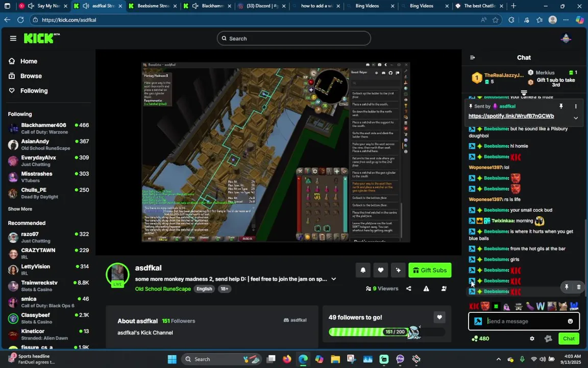This screenshot has height=368, width=588.
Task: Insert the W emote
Action: [541, 307]
